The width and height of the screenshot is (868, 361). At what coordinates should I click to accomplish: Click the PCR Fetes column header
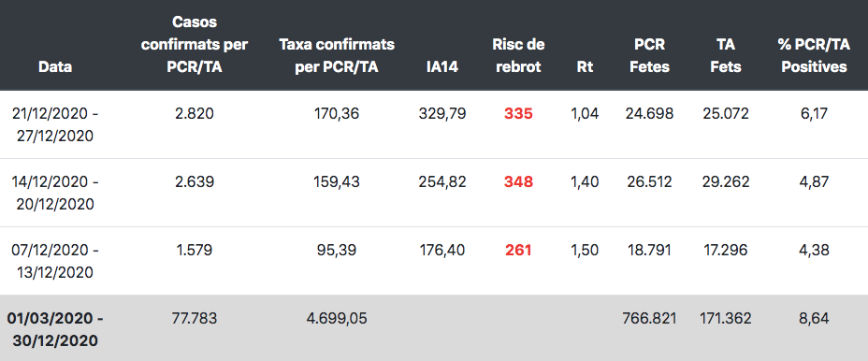pyautogui.click(x=649, y=55)
